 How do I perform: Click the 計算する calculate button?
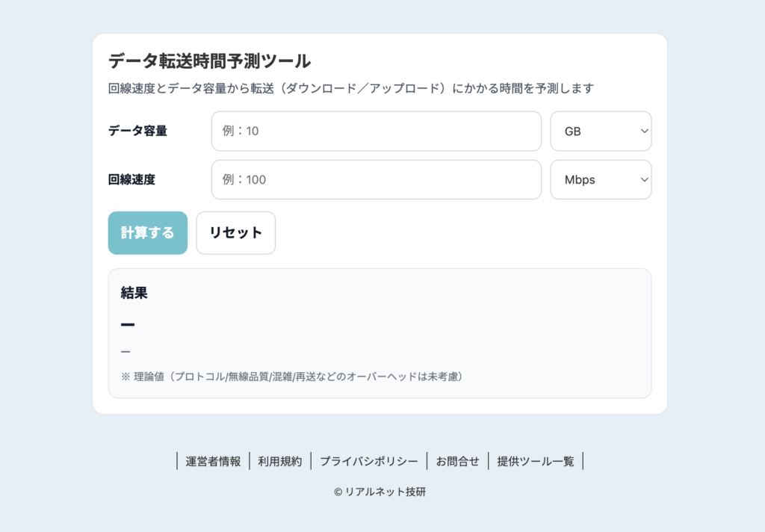[x=147, y=232]
